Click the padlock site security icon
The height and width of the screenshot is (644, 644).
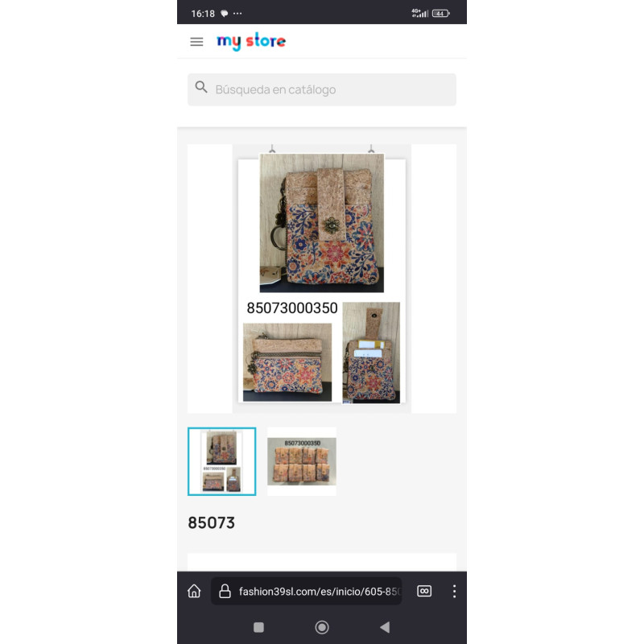click(225, 592)
